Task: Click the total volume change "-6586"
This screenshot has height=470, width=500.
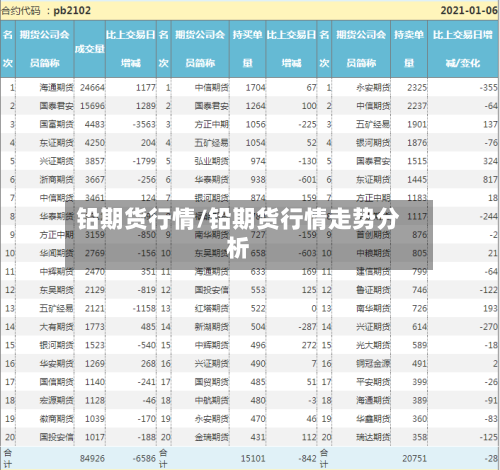Action: tap(144, 459)
